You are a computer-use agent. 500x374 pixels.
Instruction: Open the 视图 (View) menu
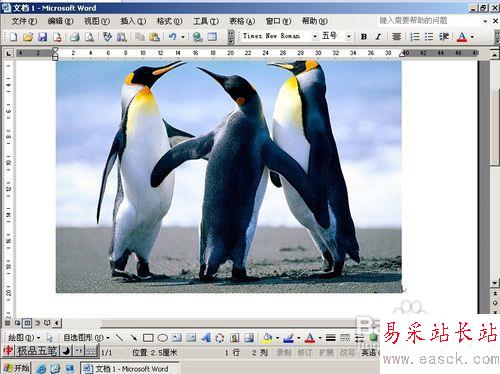(x=97, y=21)
